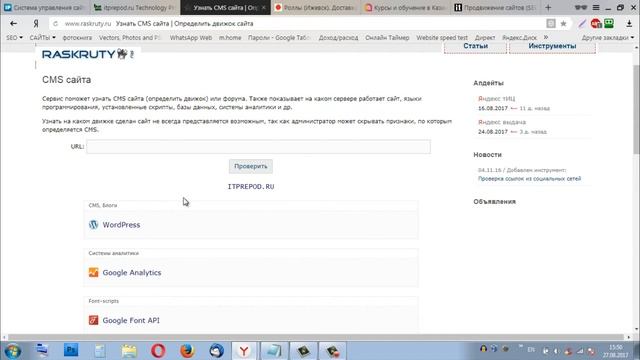Click the WordPress logo icon

pyautogui.click(x=93, y=224)
